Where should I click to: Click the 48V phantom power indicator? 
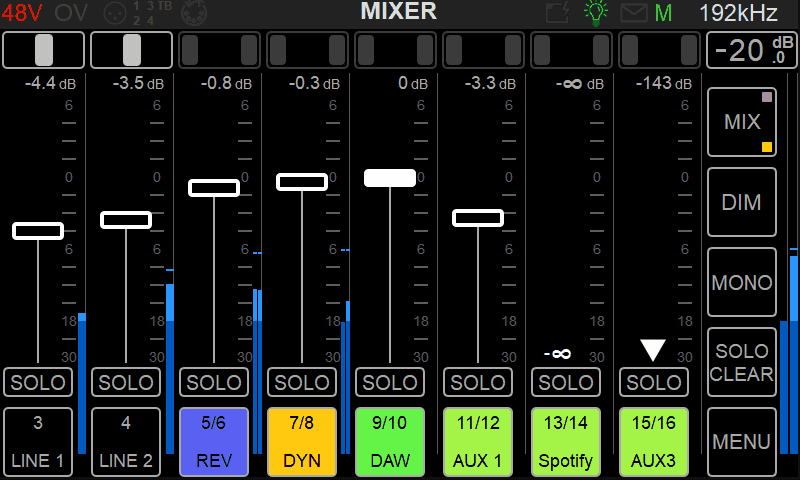pyautogui.click(x=23, y=13)
